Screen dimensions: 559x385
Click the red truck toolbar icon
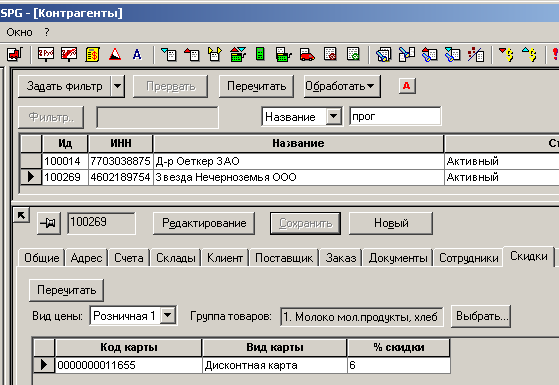307,55
